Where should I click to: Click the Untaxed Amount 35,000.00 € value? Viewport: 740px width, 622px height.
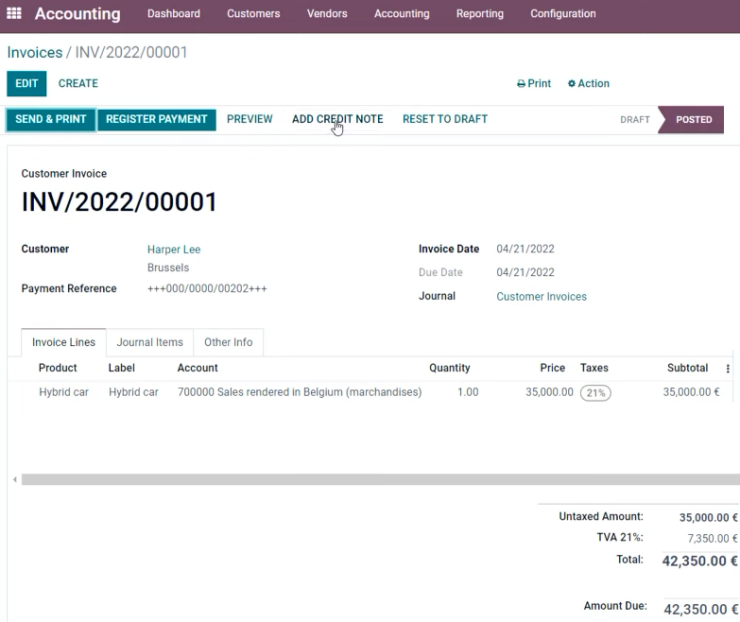point(708,518)
